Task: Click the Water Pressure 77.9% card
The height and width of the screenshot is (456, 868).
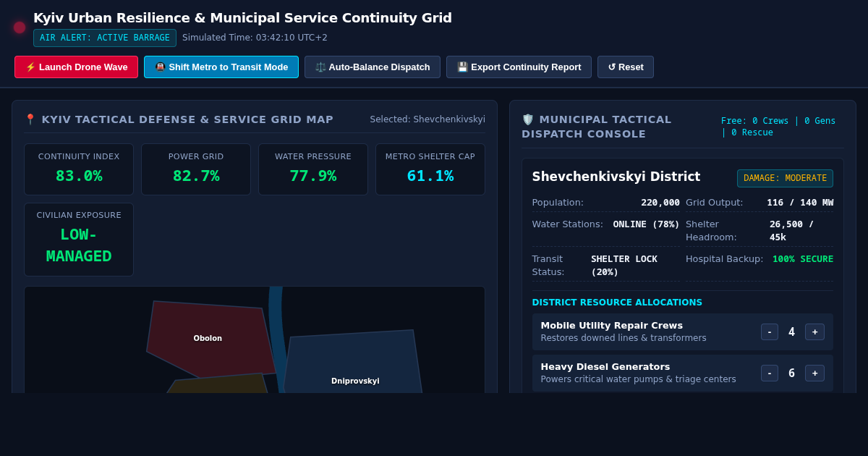Action: tap(313, 169)
